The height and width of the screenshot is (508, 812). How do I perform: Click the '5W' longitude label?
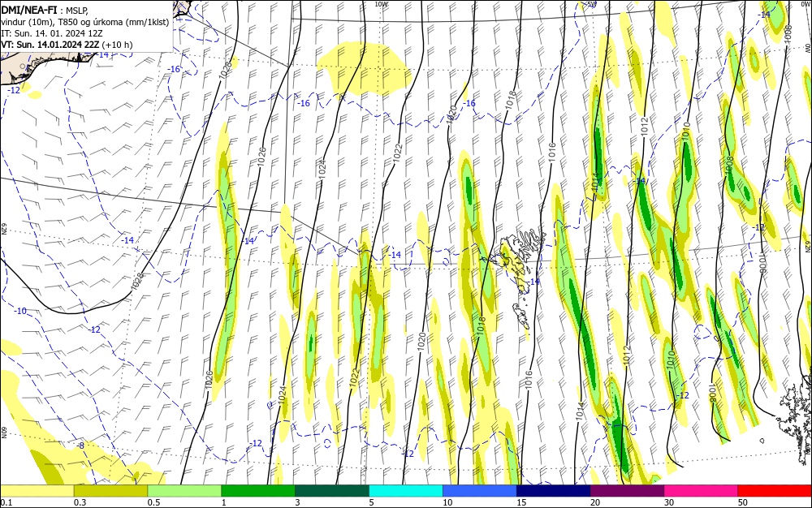pos(593,4)
